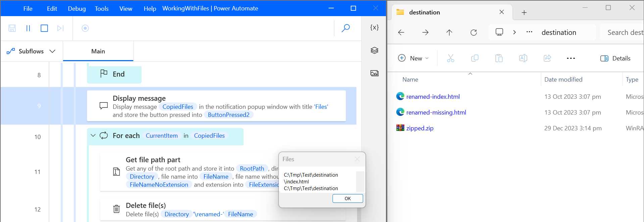Sort files by the Type column
The image size is (644, 222).
tap(632, 80)
